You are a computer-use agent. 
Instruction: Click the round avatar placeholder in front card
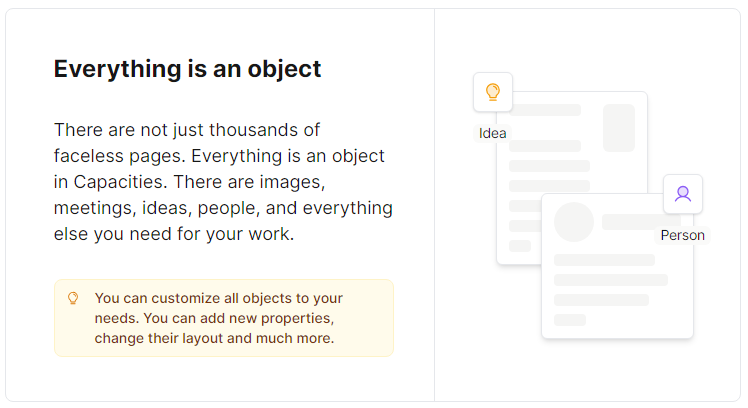point(574,222)
